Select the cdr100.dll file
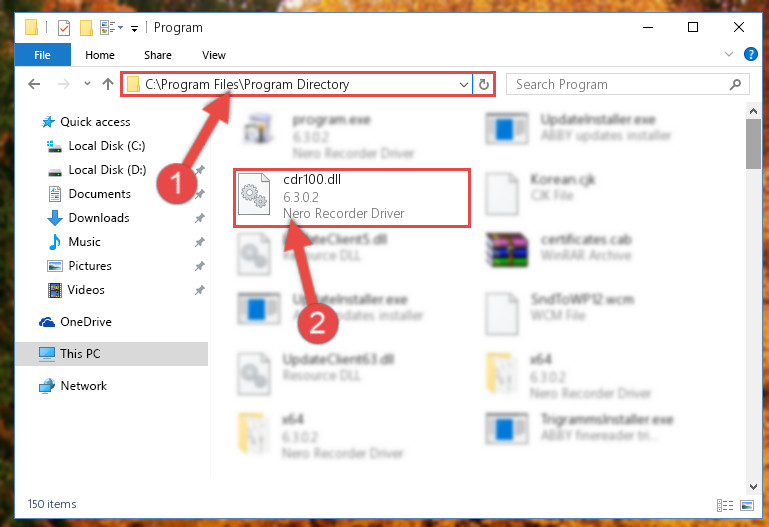The height and width of the screenshot is (527, 769). click(352, 198)
